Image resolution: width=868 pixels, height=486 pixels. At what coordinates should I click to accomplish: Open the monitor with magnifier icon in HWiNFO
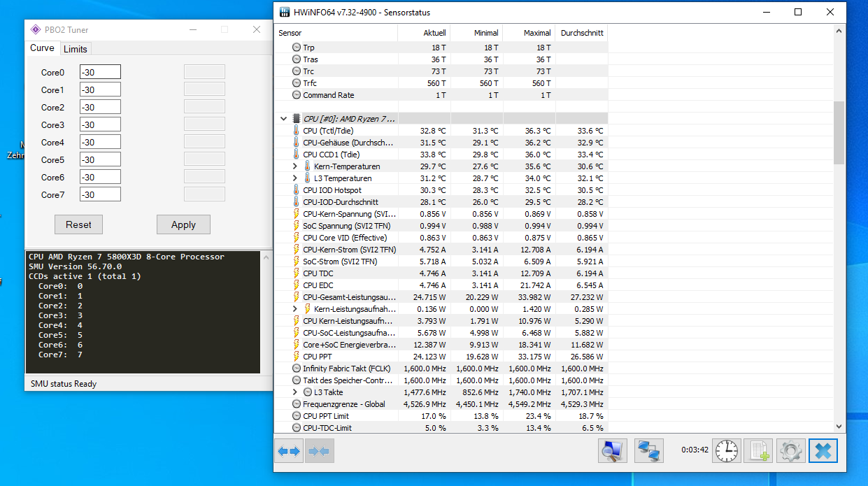point(613,451)
